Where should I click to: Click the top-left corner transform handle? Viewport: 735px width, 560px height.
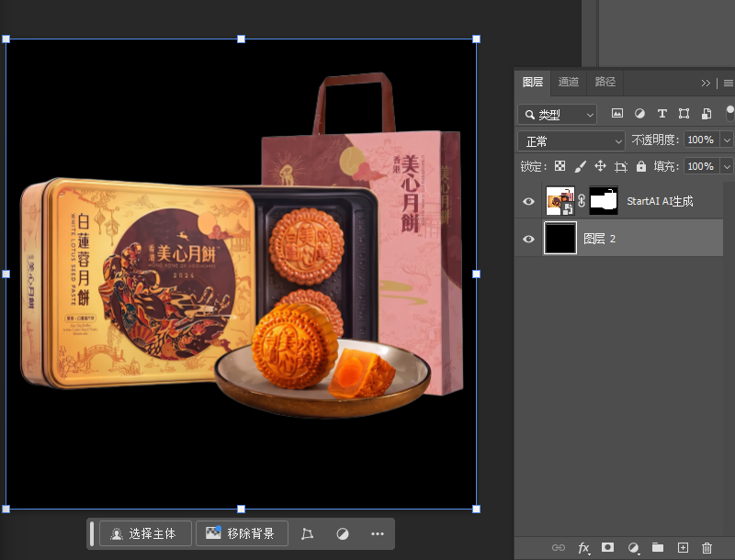(6, 39)
